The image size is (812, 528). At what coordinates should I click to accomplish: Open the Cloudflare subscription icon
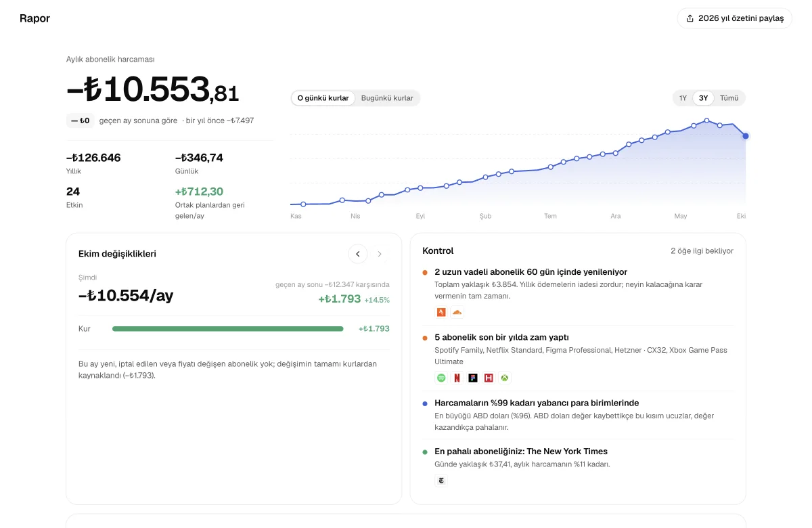457,312
